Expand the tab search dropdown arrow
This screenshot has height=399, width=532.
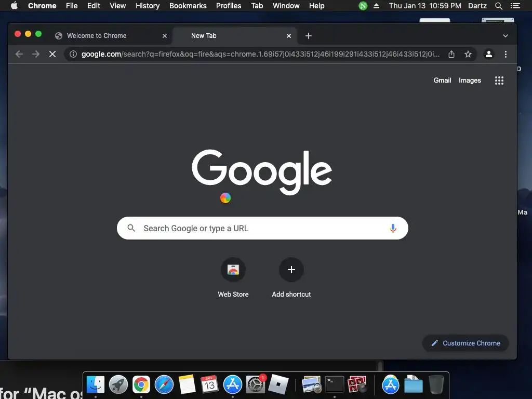505,36
